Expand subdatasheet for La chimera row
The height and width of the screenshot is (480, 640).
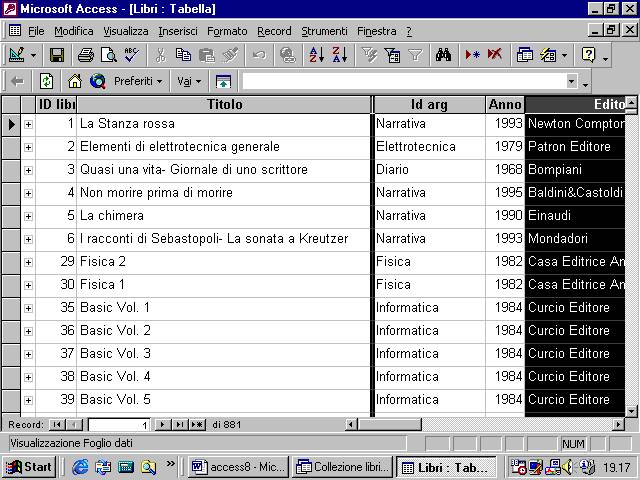[x=28, y=216]
